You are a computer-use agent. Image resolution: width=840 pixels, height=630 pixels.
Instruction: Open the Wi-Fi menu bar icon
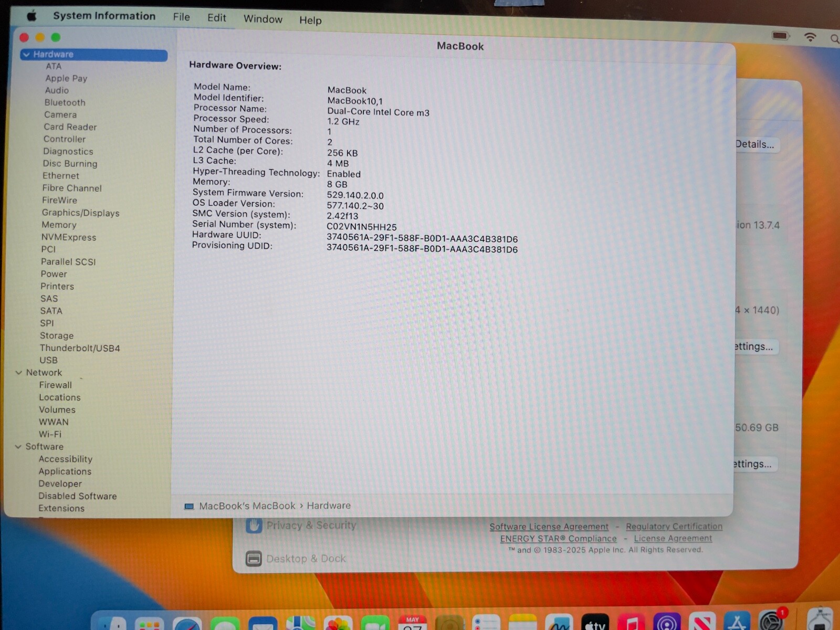point(810,37)
